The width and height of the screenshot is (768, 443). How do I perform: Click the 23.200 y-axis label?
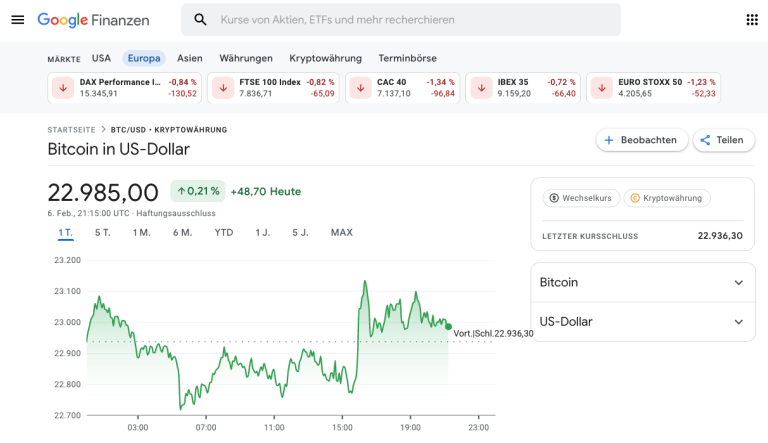pos(68,260)
